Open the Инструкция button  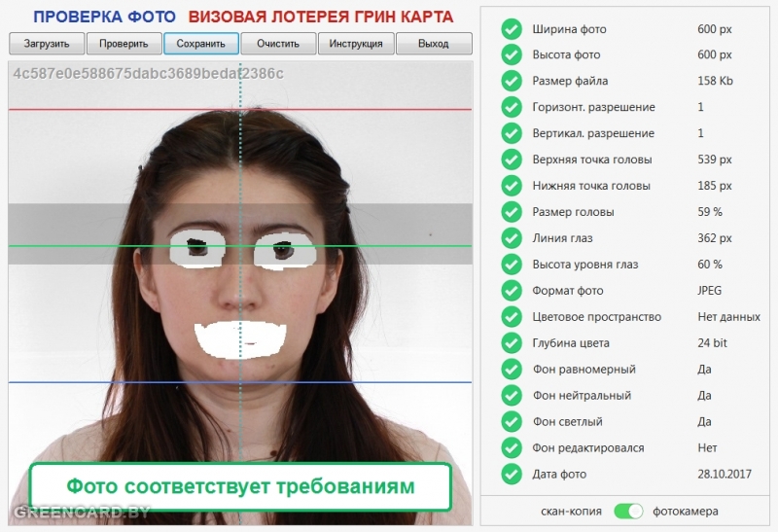356,44
